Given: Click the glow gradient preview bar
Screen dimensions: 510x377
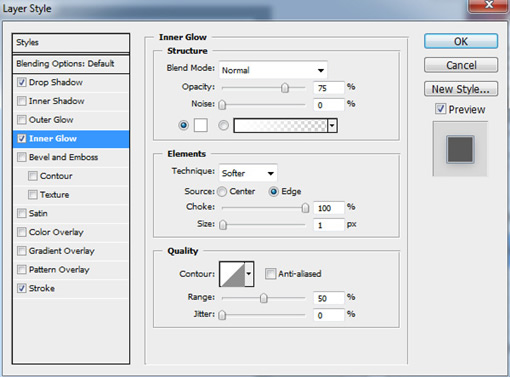Looking at the screenshot, I should 280,126.
